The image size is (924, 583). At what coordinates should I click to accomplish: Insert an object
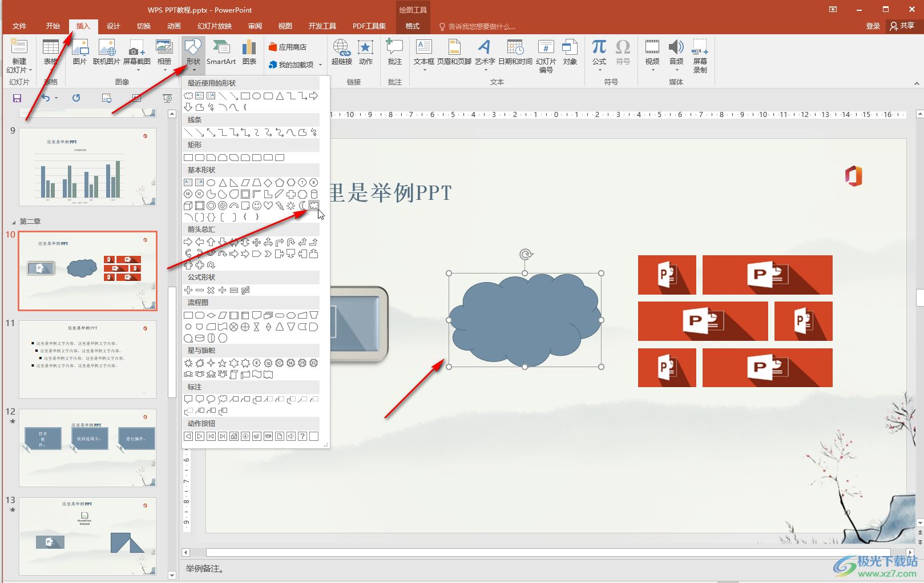[570, 53]
